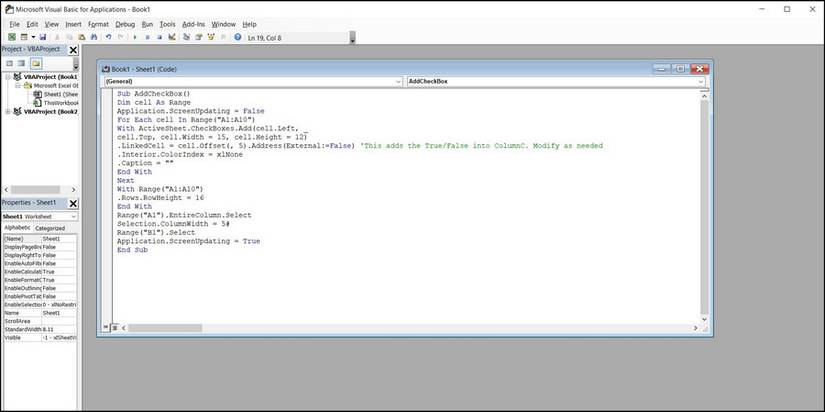Click the View Object icon in Project panel
Screen dimensions: 825x412
21,63
